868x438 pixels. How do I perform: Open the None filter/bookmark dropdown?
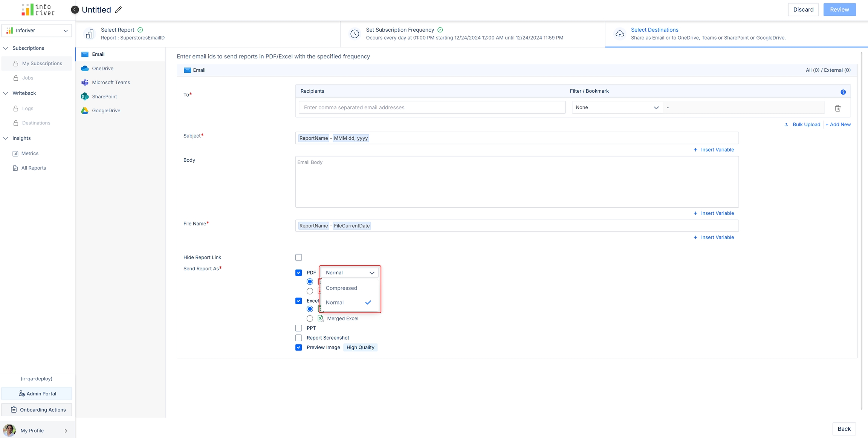617,107
